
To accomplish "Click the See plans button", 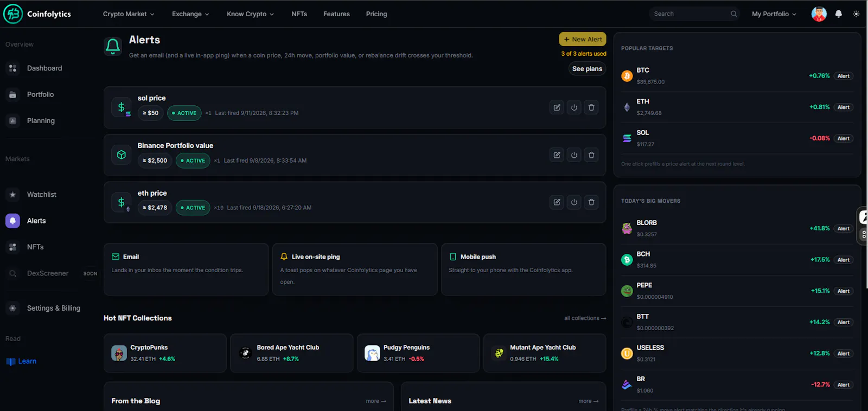I will click(587, 69).
